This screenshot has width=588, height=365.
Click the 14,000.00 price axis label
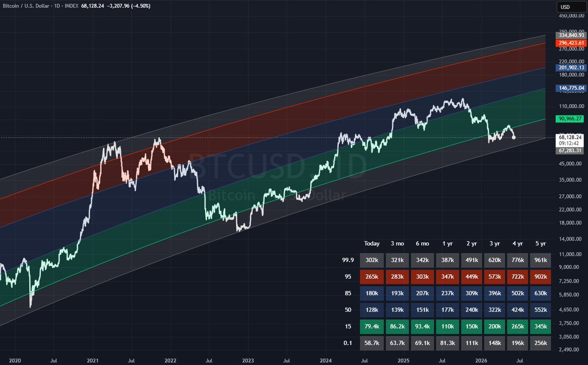(571, 239)
